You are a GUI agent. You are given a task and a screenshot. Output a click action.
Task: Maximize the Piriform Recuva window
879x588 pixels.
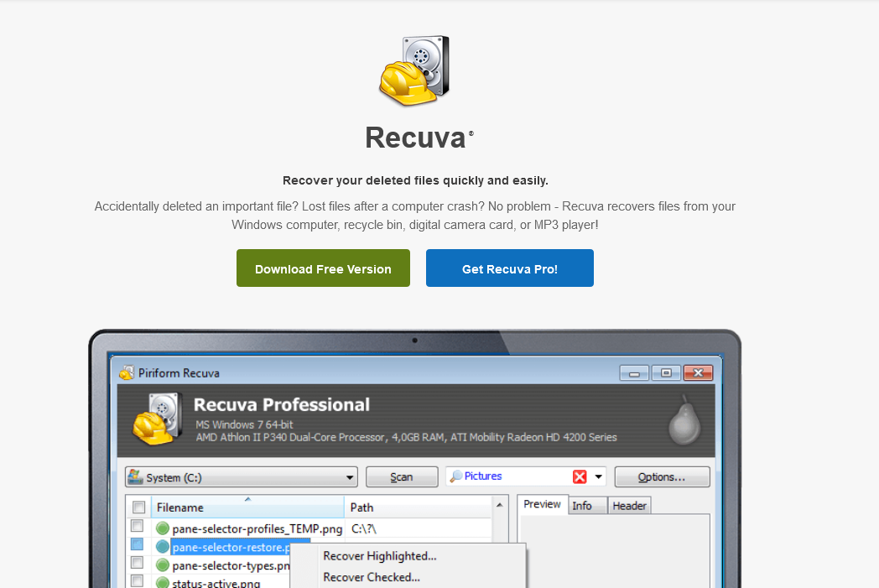tap(666, 372)
